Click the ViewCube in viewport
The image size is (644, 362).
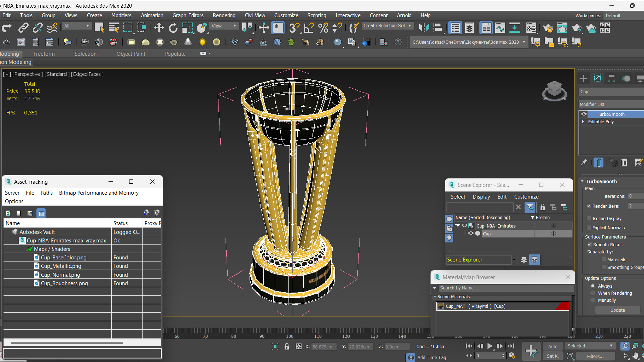(x=554, y=90)
